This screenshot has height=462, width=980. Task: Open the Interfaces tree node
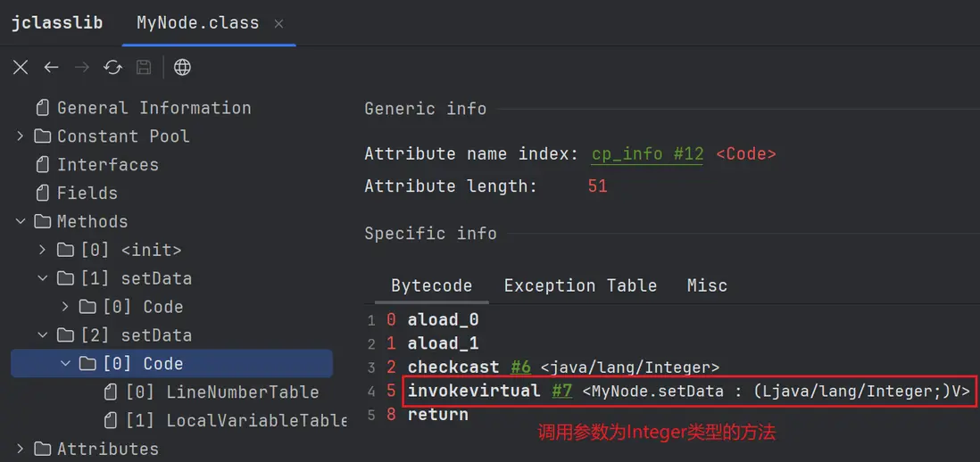(x=107, y=165)
